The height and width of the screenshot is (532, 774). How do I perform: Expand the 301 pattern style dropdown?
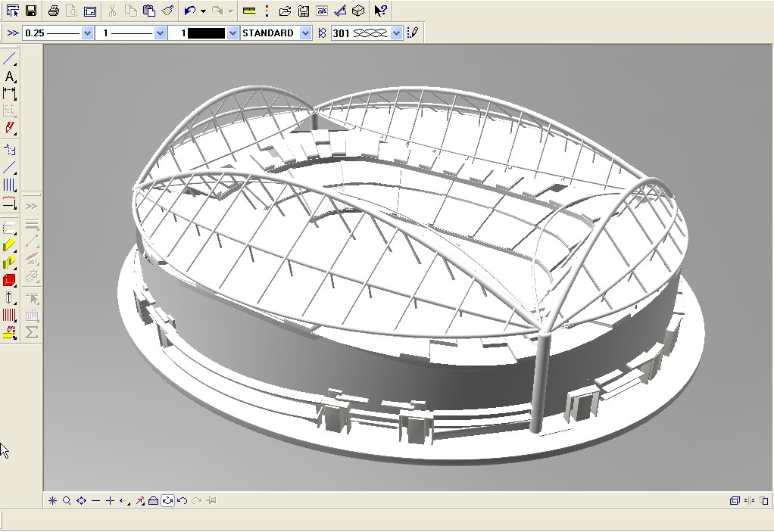tap(396, 33)
